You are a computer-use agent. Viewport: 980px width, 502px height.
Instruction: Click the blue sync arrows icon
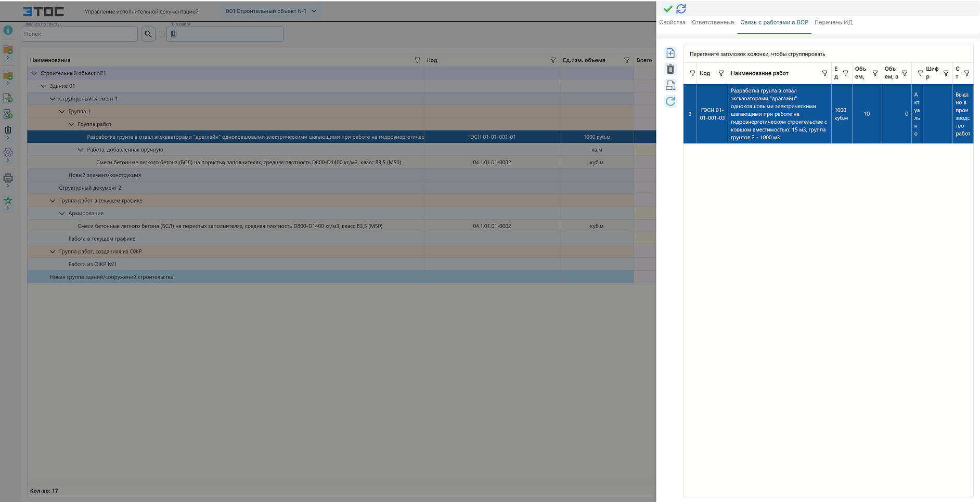[681, 9]
